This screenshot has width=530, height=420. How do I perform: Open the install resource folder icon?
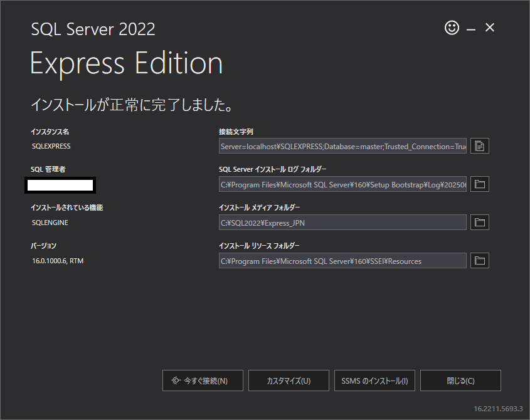pos(480,261)
